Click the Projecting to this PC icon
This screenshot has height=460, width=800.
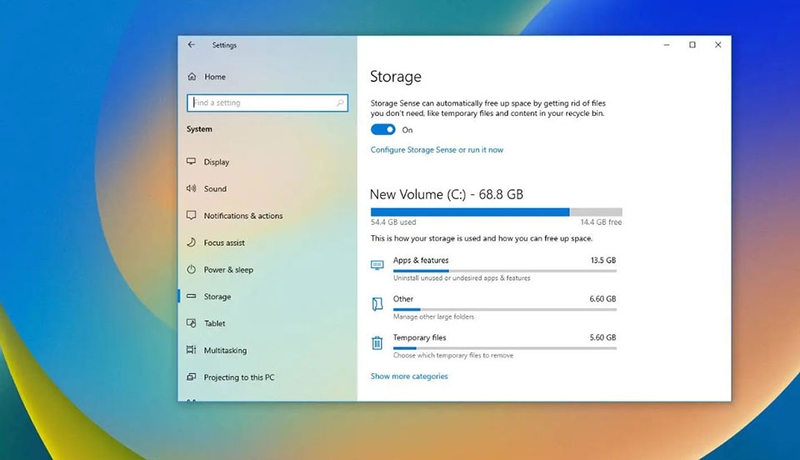point(191,377)
